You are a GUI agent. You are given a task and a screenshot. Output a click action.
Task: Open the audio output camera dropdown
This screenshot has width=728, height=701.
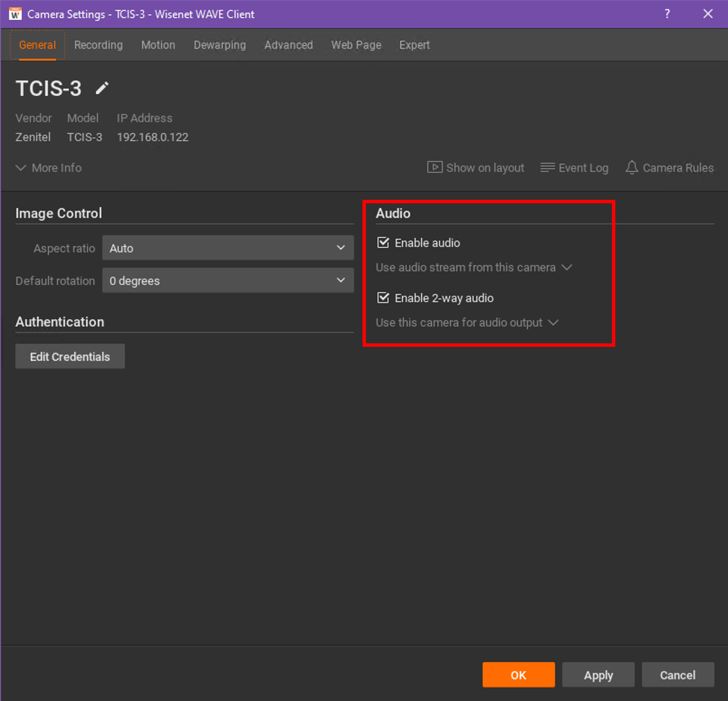[467, 322]
